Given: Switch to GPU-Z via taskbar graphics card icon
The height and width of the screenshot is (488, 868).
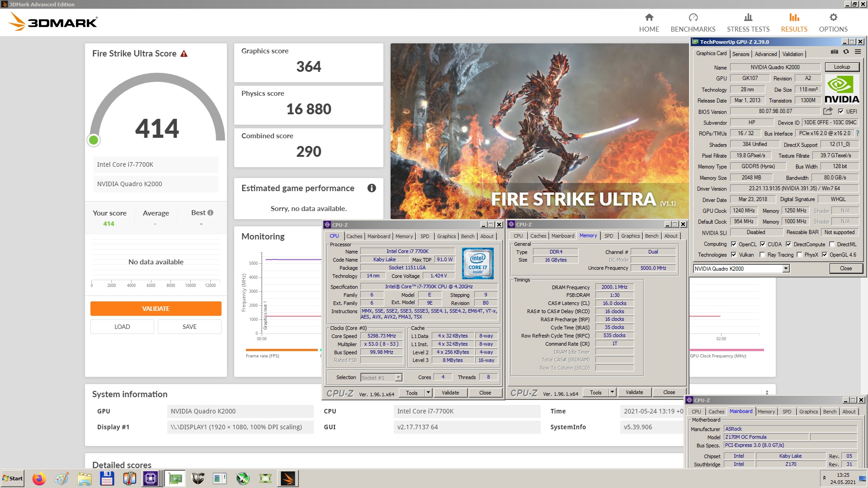Looking at the screenshot, I should pos(175,479).
